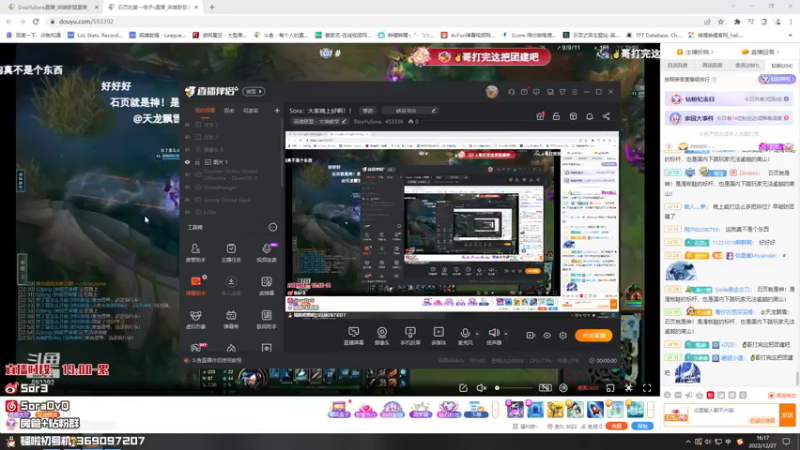Image resolution: width=800 pixels, height=450 pixels.
Task: Click the volume slider in the Douyu player
Action: coord(514,388)
